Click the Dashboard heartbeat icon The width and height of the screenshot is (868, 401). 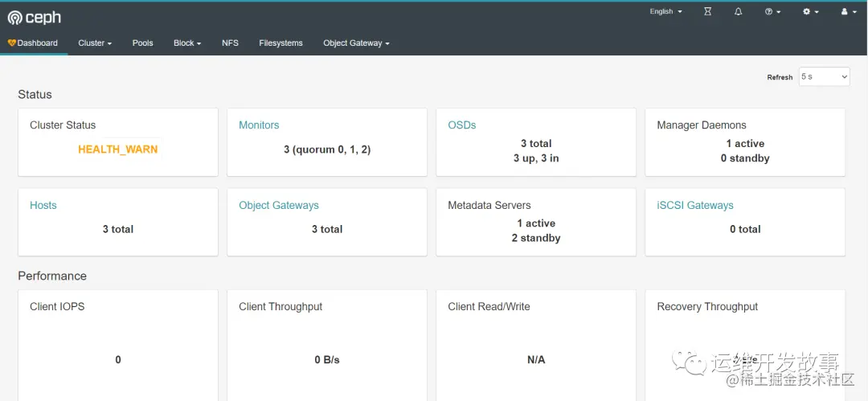coord(11,43)
